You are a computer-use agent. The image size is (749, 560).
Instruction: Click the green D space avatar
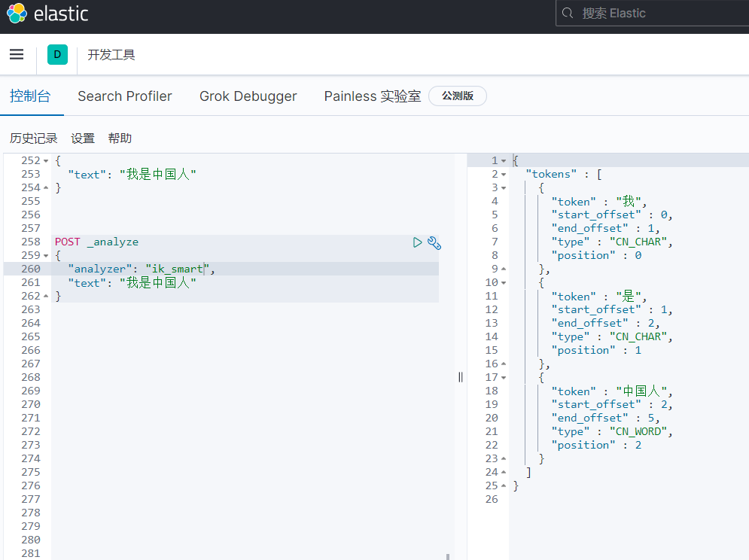57,54
